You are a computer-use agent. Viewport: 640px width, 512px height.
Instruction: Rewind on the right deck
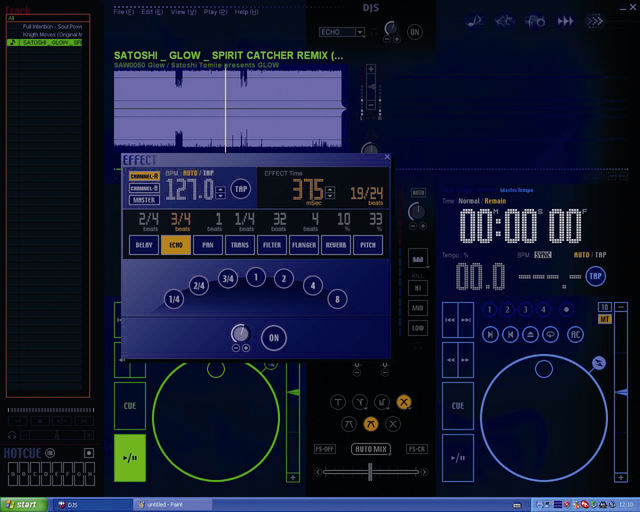[450, 360]
